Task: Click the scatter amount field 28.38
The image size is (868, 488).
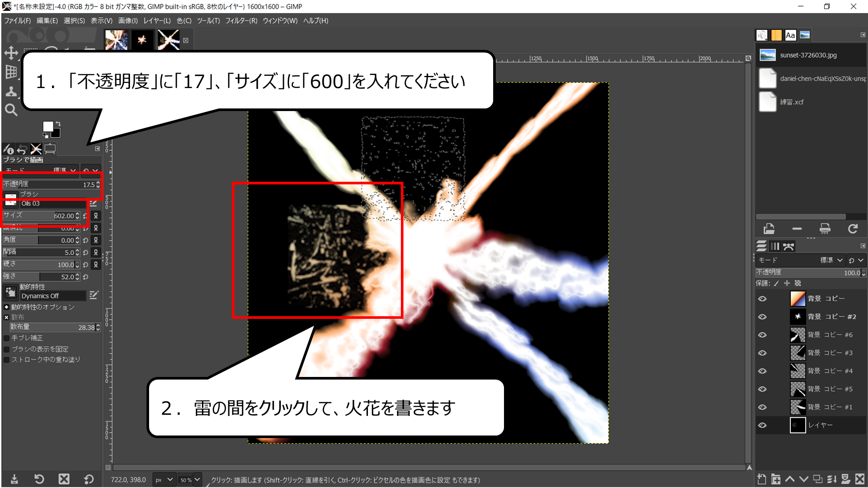Action: coord(55,328)
